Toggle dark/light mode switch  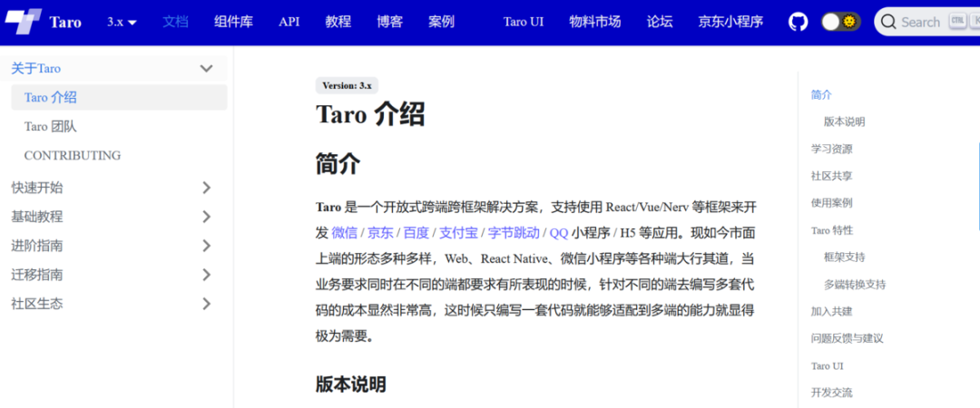[x=840, y=22]
